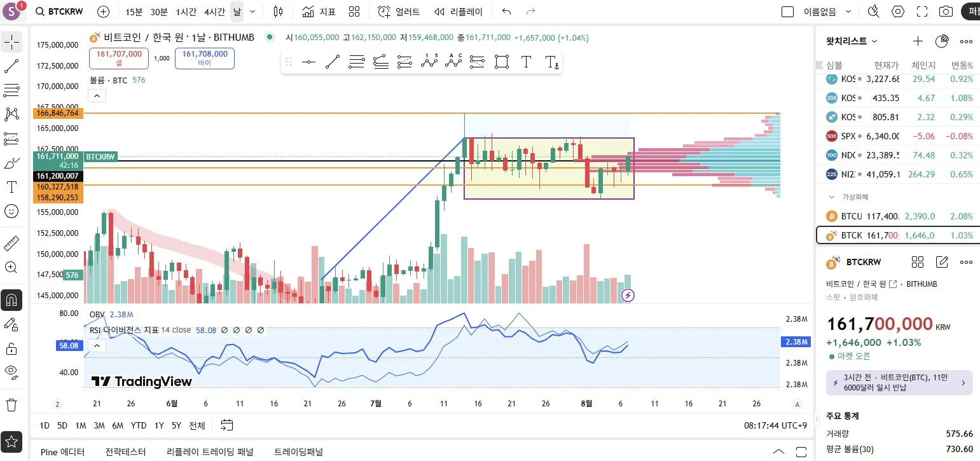Create an alert with 얼러트 button
This screenshot has height=461, width=980.
pos(399,11)
